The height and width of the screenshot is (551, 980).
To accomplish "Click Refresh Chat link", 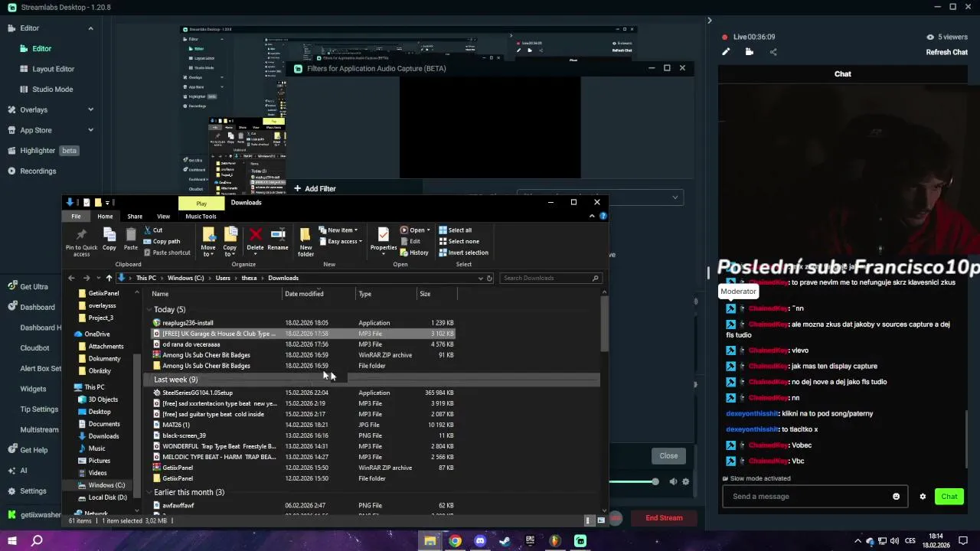I will 947,52.
